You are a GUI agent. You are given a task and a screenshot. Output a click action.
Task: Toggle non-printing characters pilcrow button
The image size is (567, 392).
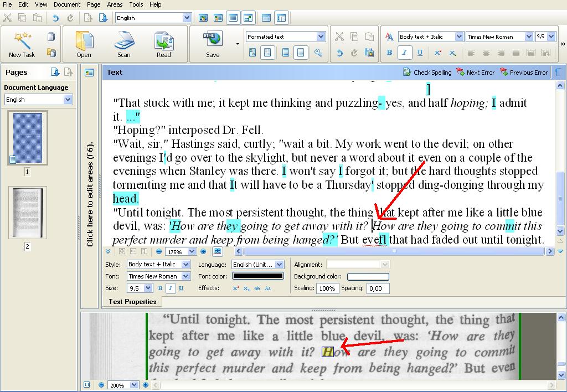(558, 72)
